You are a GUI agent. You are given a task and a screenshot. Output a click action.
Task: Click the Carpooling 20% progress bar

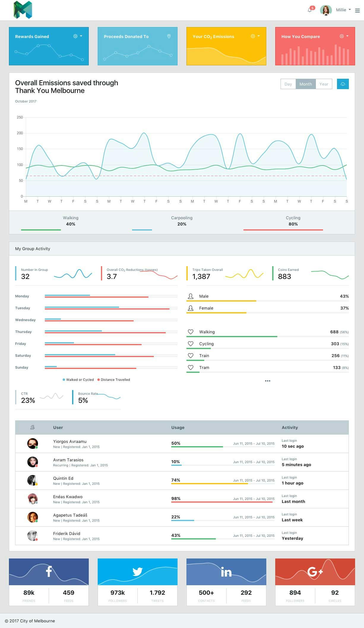(x=142, y=230)
